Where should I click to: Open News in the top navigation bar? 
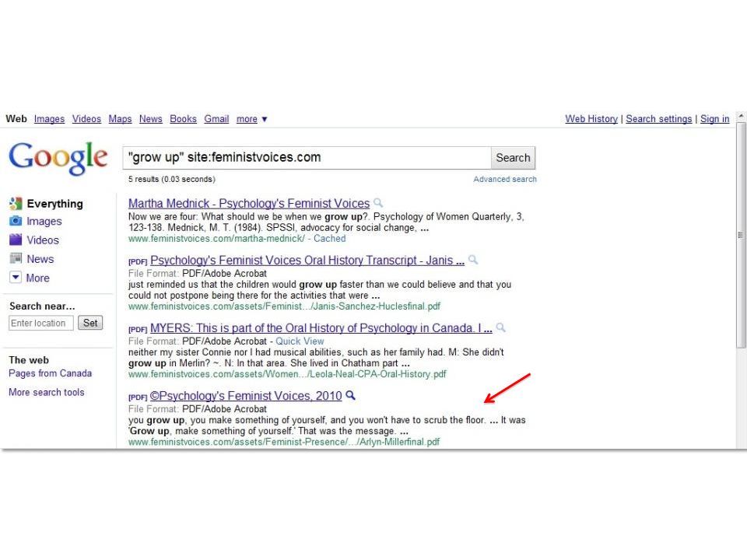(150, 119)
